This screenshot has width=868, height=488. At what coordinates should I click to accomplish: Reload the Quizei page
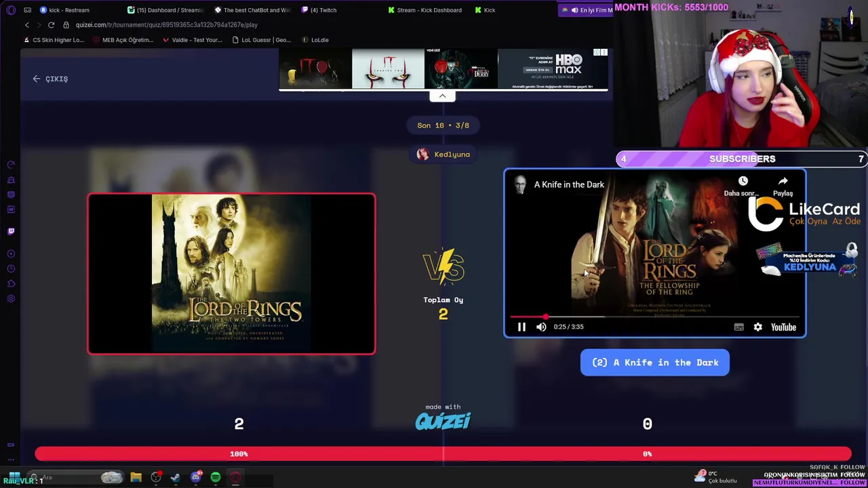click(51, 25)
